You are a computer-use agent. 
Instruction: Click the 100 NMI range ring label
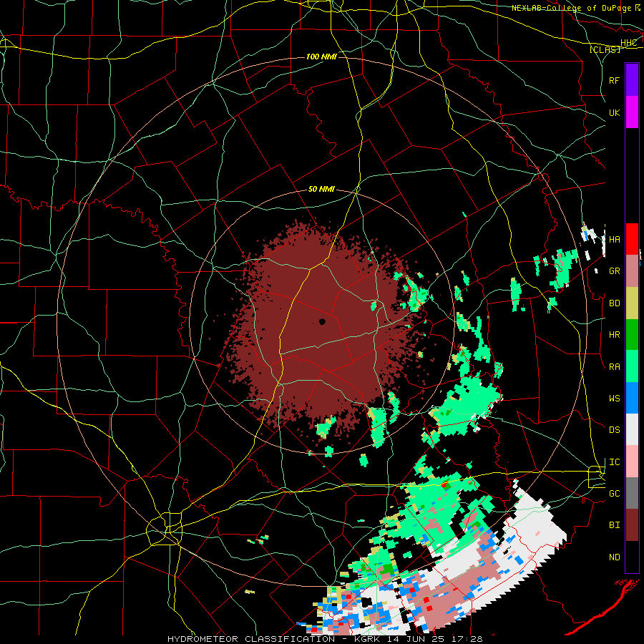[x=321, y=57]
